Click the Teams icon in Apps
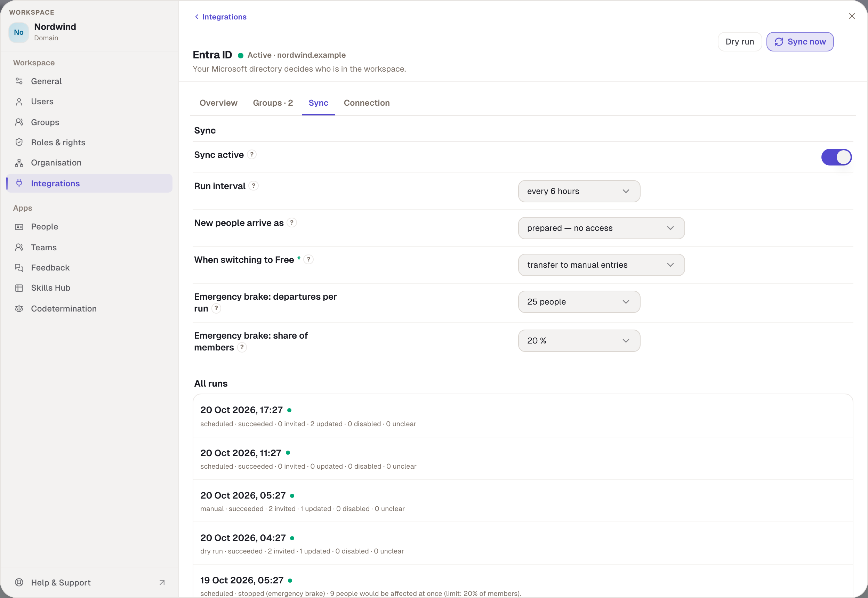 click(19, 247)
